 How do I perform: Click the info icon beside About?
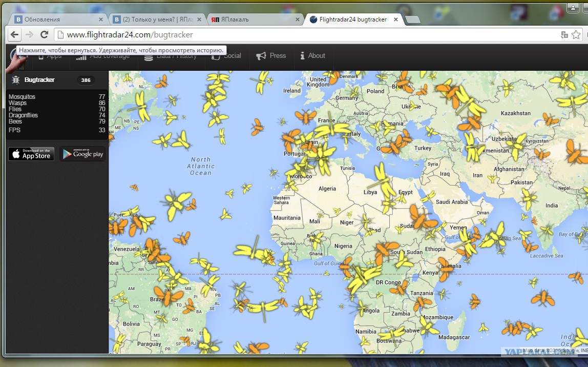pyautogui.click(x=302, y=55)
